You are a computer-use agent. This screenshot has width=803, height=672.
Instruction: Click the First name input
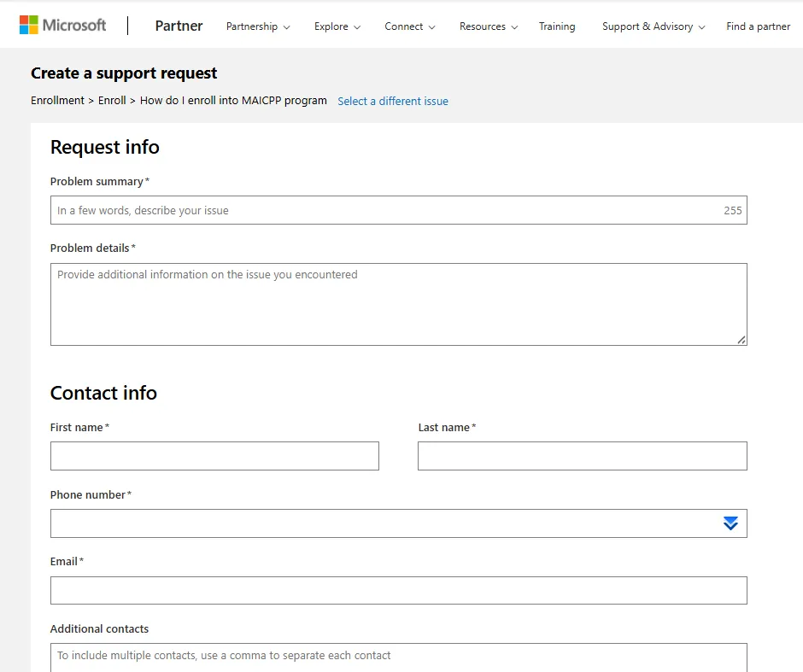pos(214,456)
